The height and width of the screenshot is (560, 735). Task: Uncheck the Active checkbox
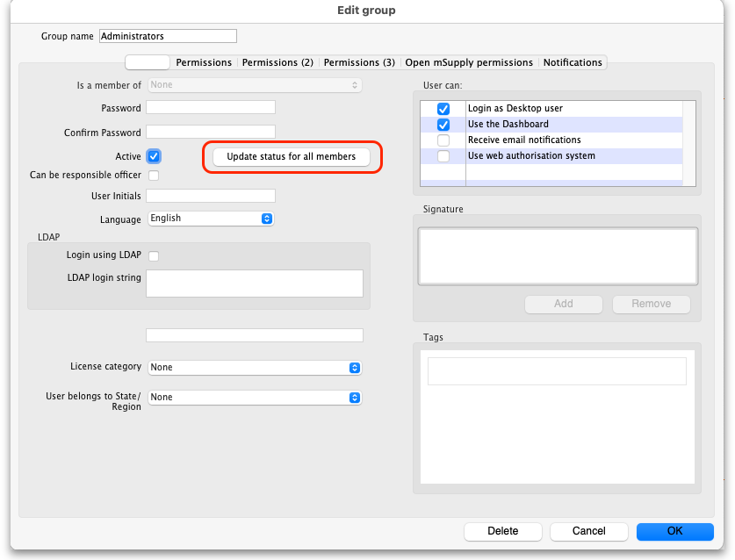(x=154, y=156)
